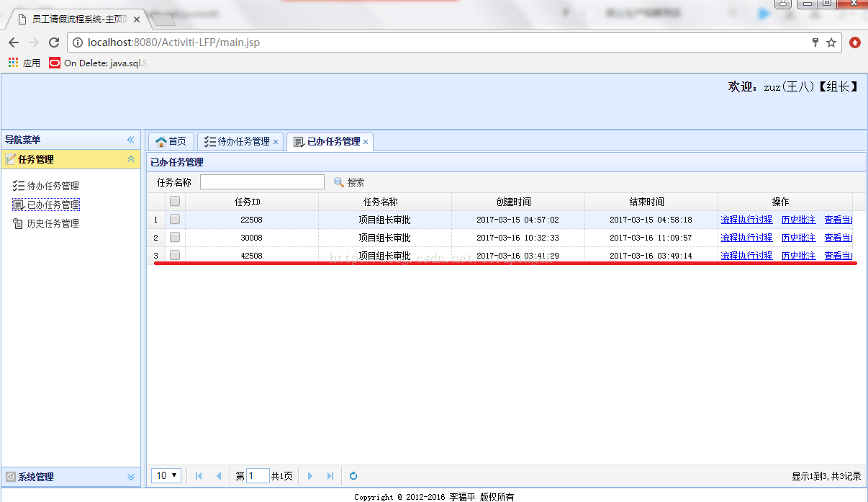This screenshot has height=502, width=868.
Task: Toggle the select-all checkbox in table header
Action: 175,202
